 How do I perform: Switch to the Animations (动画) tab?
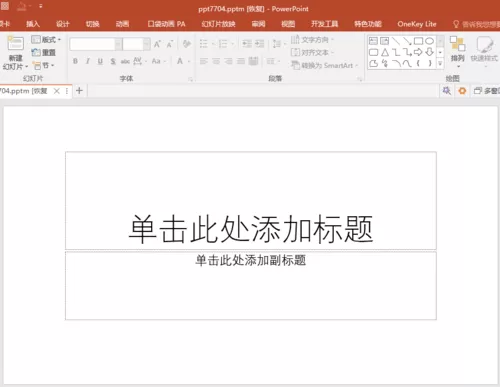122,24
